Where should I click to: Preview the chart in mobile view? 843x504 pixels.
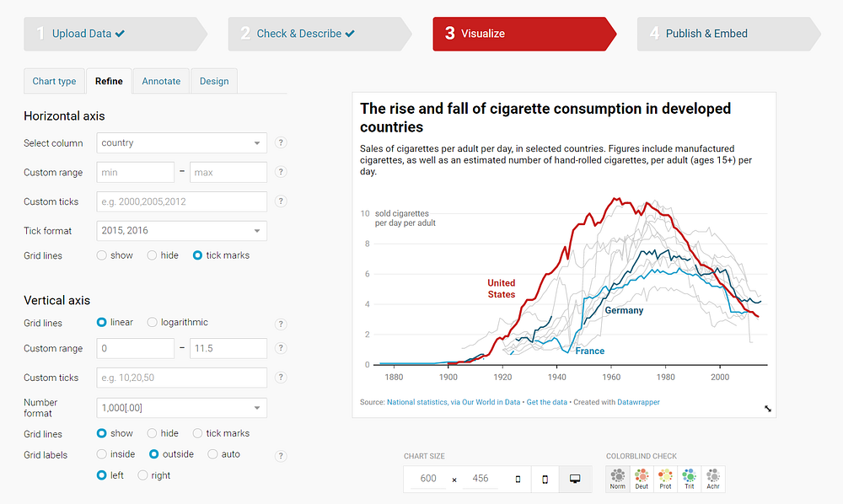click(545, 478)
